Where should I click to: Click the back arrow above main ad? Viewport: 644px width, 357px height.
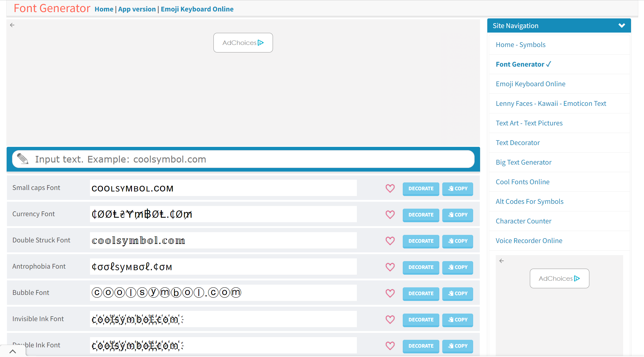click(12, 25)
